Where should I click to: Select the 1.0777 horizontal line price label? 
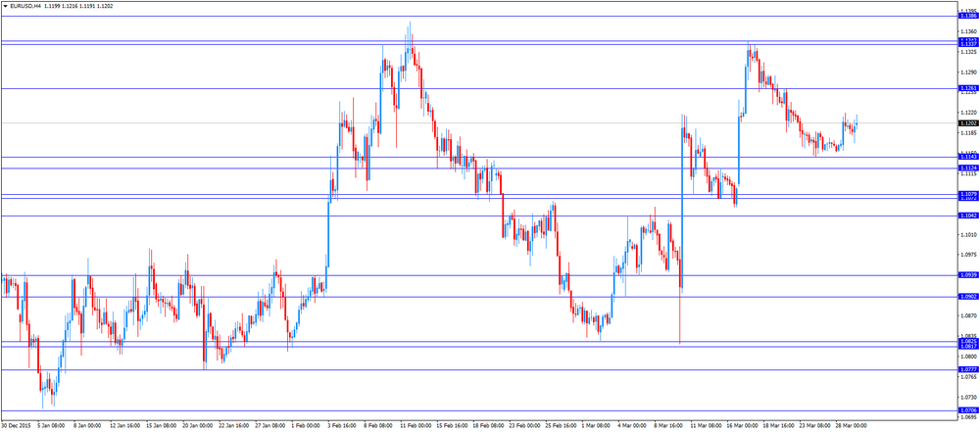pos(970,369)
